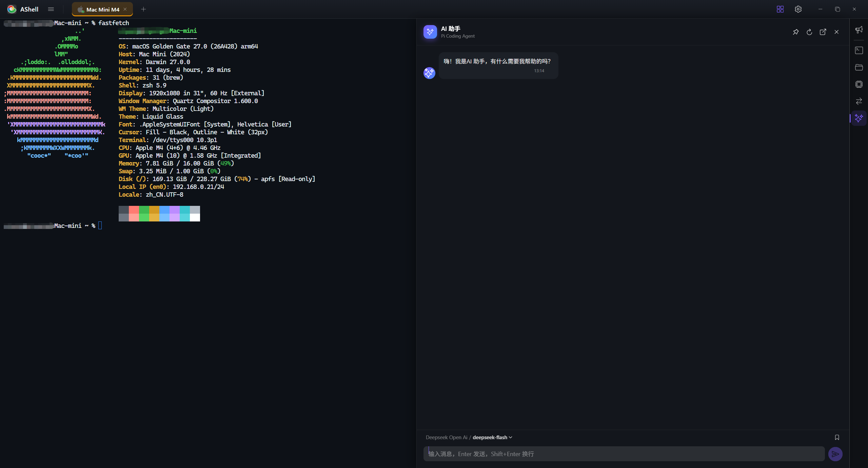Click the bookmark icon above message input
The width and height of the screenshot is (868, 468).
[837, 437]
